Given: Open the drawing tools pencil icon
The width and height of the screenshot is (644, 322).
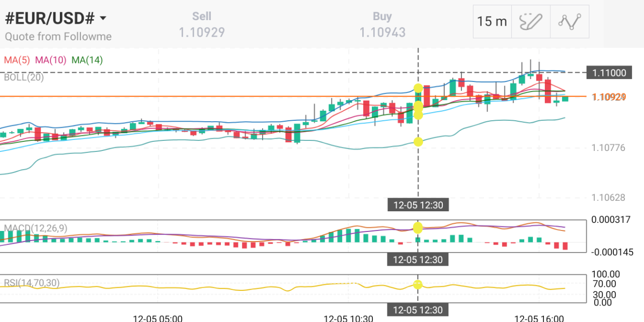Looking at the screenshot, I should tap(531, 22).
